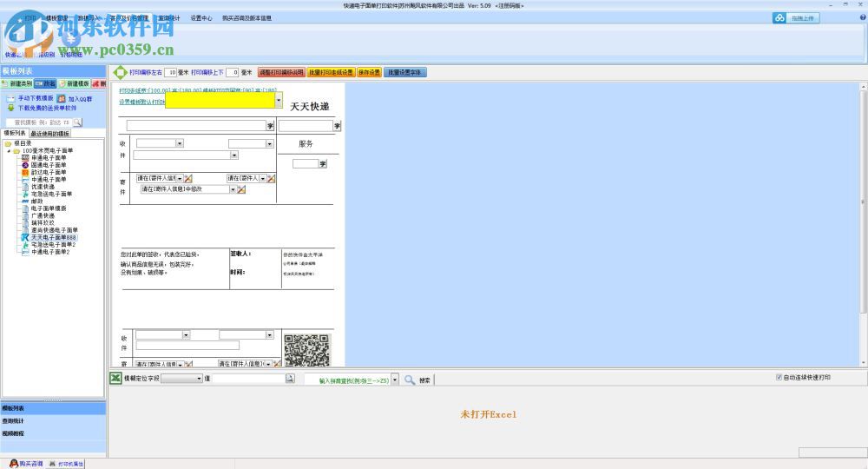Click the left-right print offset input field
868x469 pixels.
(170, 73)
